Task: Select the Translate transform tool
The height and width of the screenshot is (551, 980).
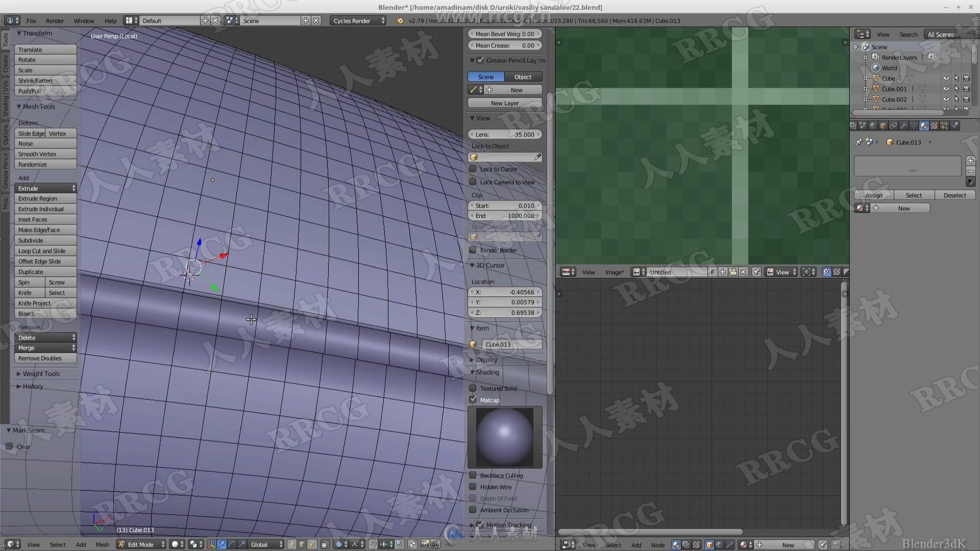Action: 44,49
